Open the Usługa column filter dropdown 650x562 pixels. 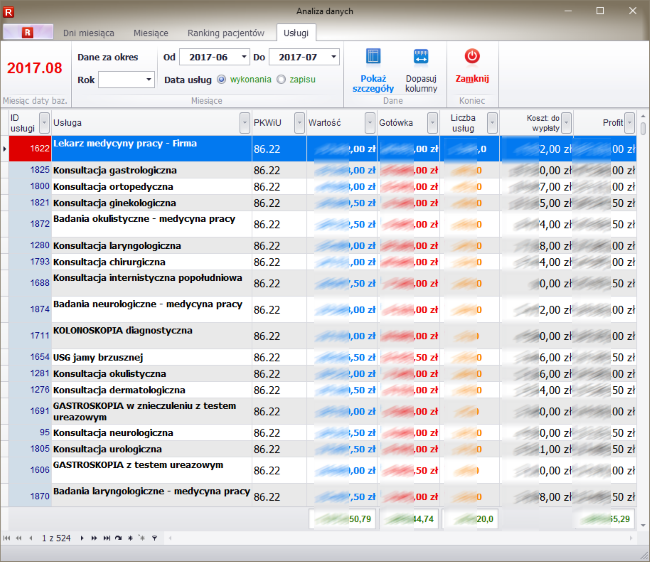coord(244,122)
